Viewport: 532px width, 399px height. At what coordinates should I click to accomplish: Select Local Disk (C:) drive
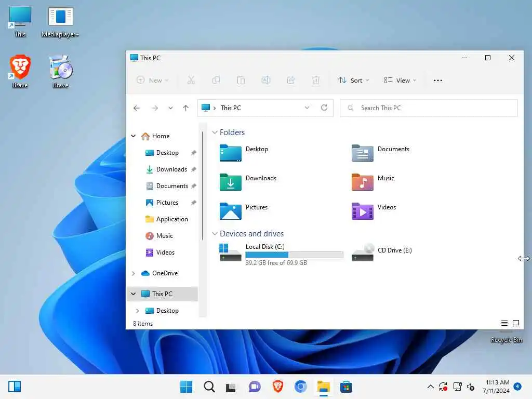[x=281, y=254]
